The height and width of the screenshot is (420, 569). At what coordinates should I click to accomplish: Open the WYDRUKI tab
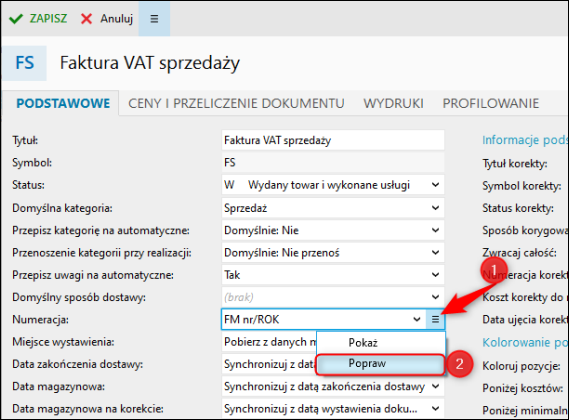(x=394, y=103)
